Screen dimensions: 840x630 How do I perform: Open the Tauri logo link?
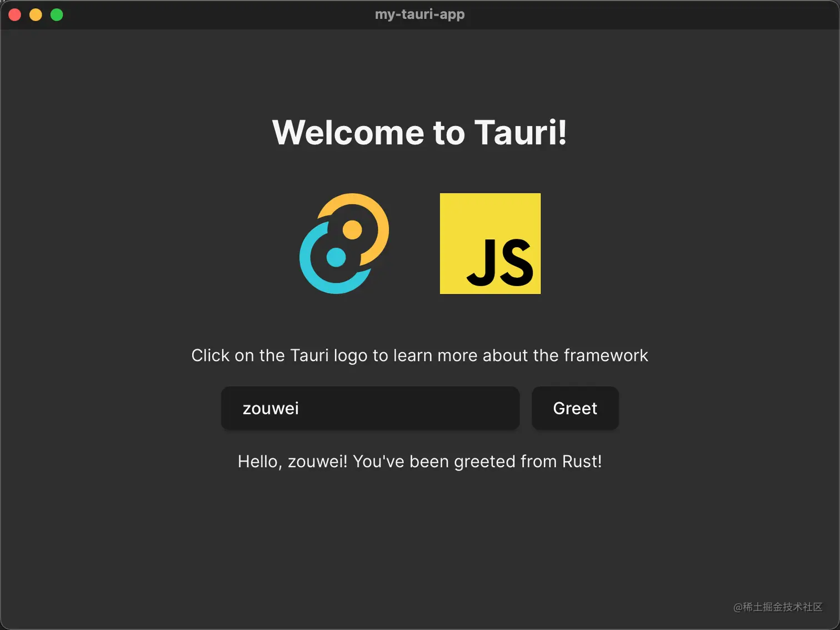(x=344, y=243)
